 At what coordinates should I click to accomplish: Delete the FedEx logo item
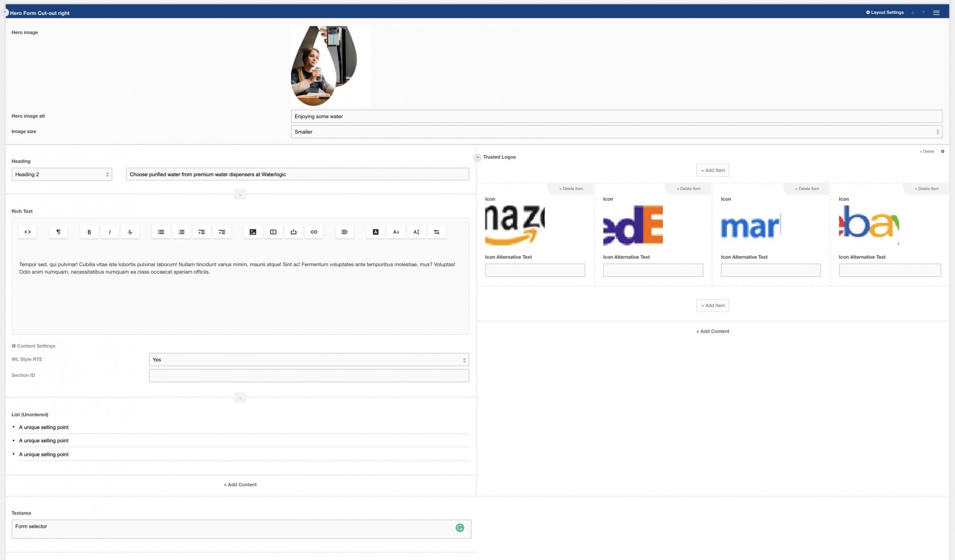(x=689, y=189)
